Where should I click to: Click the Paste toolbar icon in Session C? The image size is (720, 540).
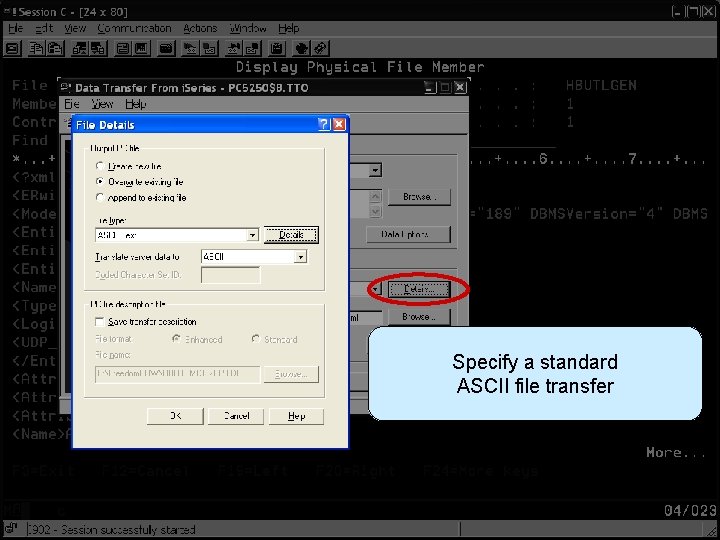click(56, 48)
